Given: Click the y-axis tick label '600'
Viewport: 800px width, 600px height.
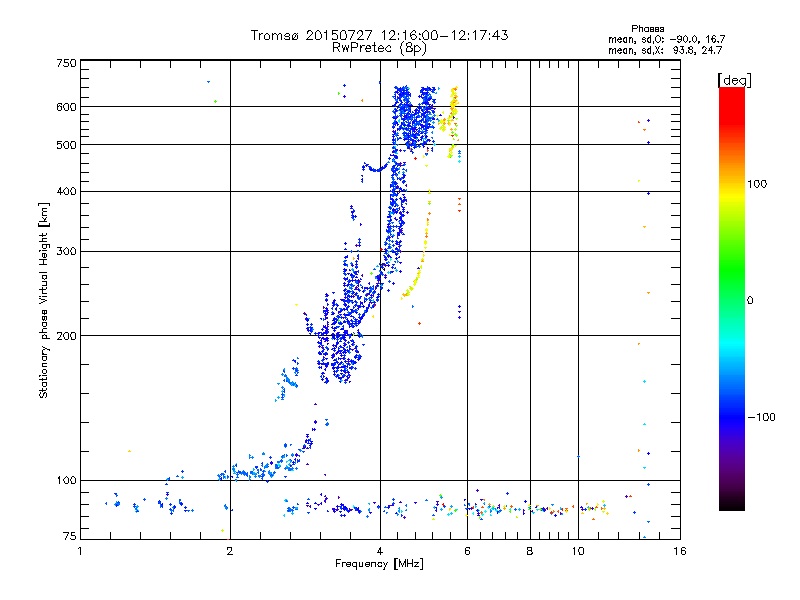Looking at the screenshot, I should click(66, 107).
